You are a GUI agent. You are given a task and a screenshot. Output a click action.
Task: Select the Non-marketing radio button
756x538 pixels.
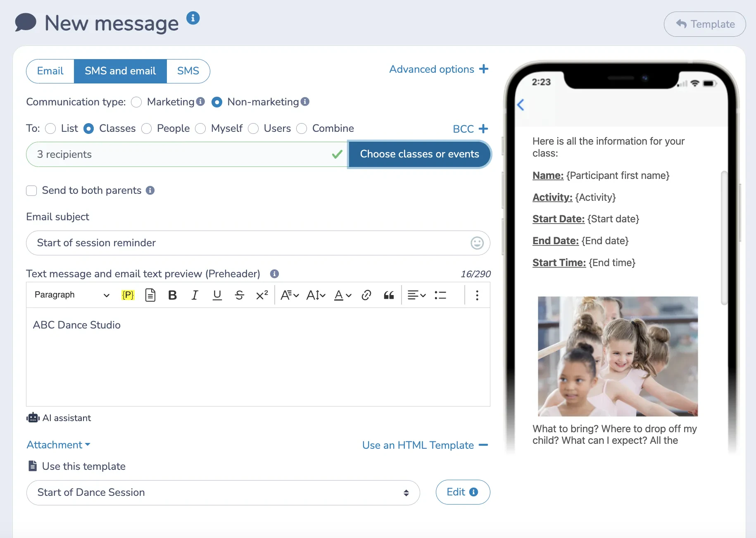217,102
